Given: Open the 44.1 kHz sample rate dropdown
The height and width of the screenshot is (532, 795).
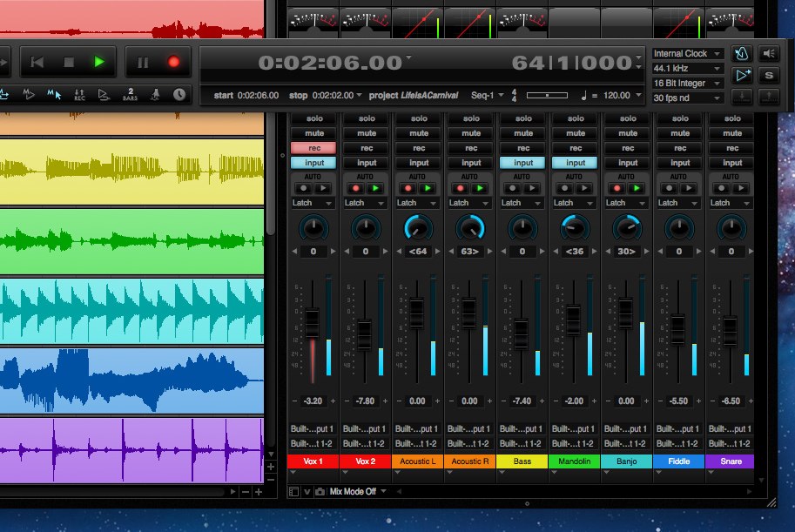Looking at the screenshot, I should (687, 69).
